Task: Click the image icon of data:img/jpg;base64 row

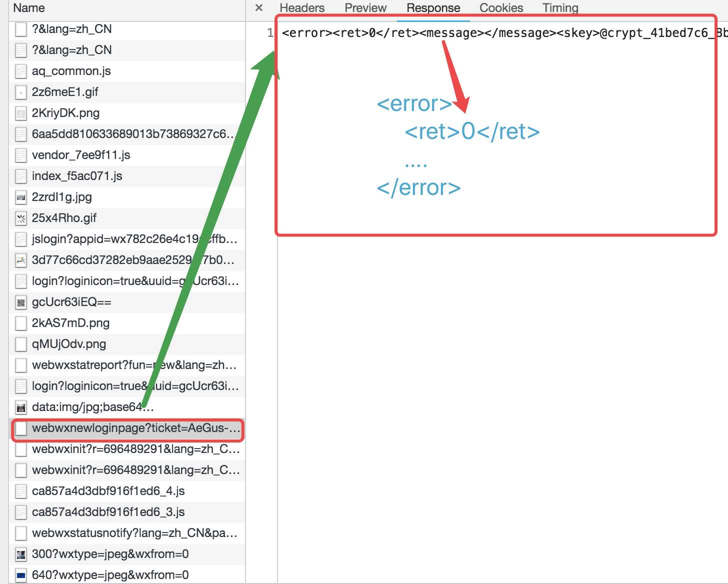Action: [x=21, y=407]
